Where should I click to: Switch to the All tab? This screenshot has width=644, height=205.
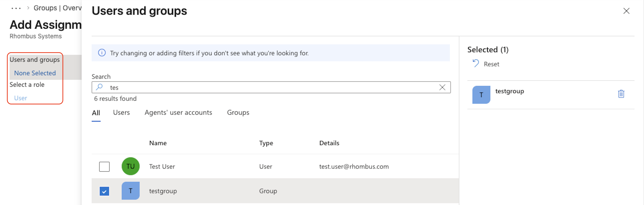pos(96,113)
